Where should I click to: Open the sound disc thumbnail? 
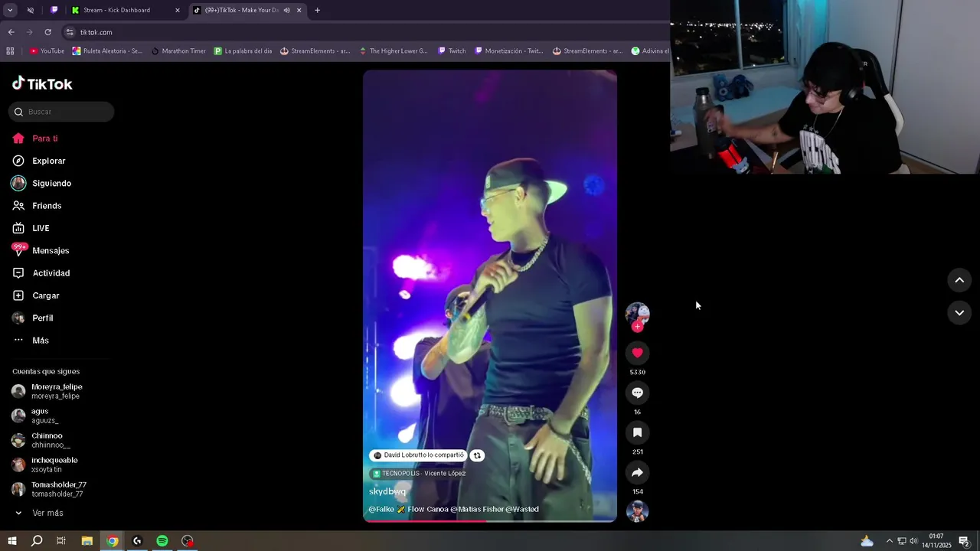(x=637, y=511)
